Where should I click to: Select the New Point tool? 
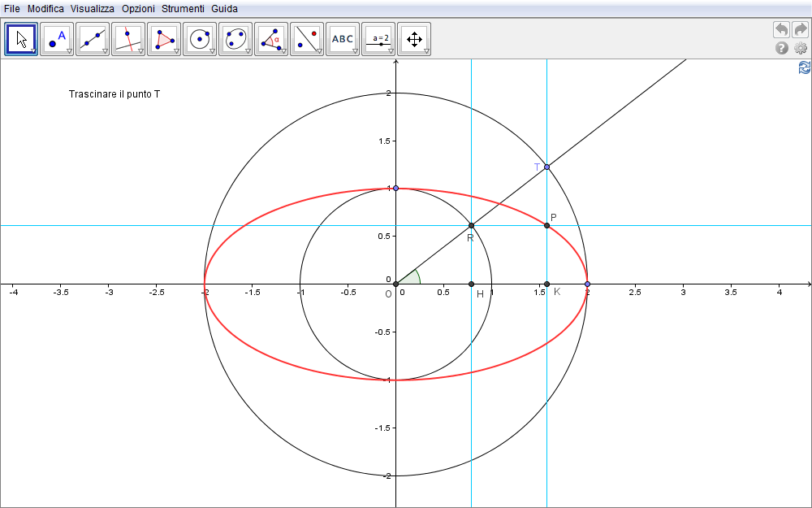pyautogui.click(x=57, y=38)
